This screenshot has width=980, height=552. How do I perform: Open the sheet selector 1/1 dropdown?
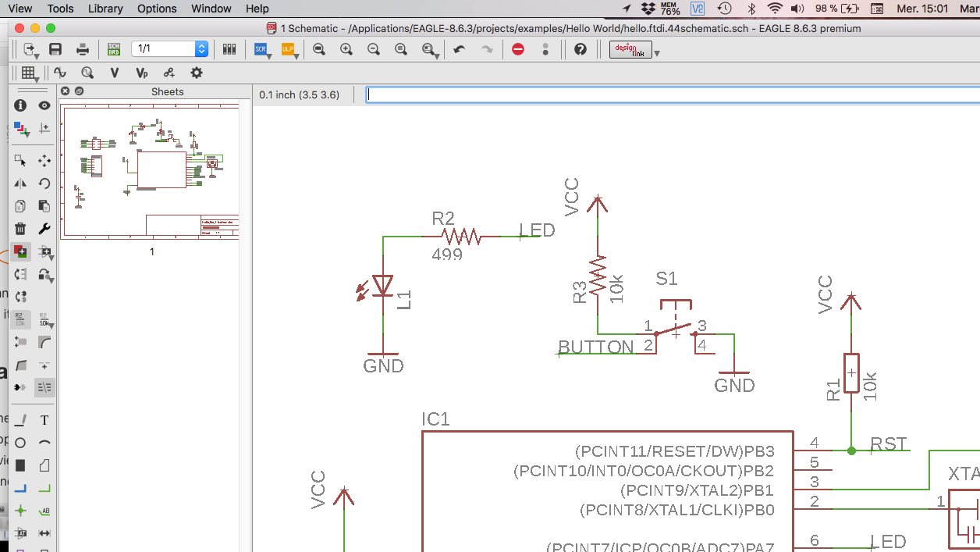coord(169,48)
